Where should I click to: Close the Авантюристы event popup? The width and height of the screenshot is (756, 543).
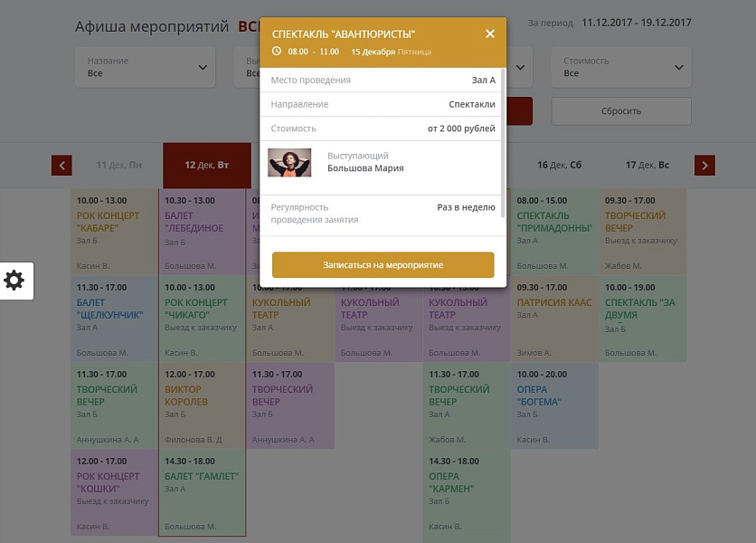[x=490, y=33]
